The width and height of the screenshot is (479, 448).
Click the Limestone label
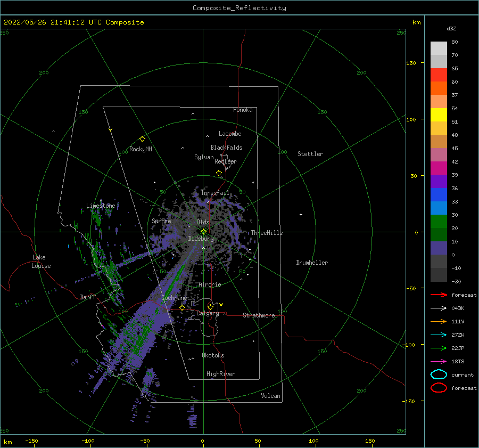[x=101, y=206]
